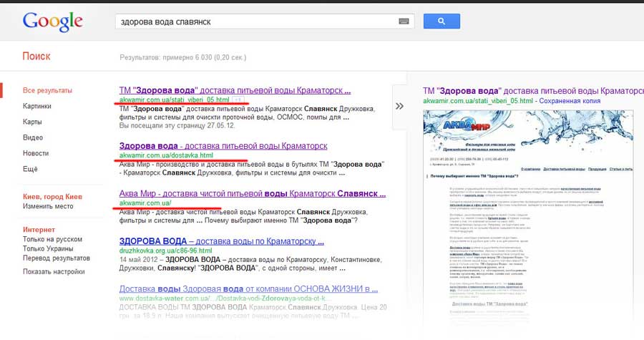Switch to Видео search
Image resolution: width=644 pixels, height=340 pixels.
pyautogui.click(x=33, y=137)
